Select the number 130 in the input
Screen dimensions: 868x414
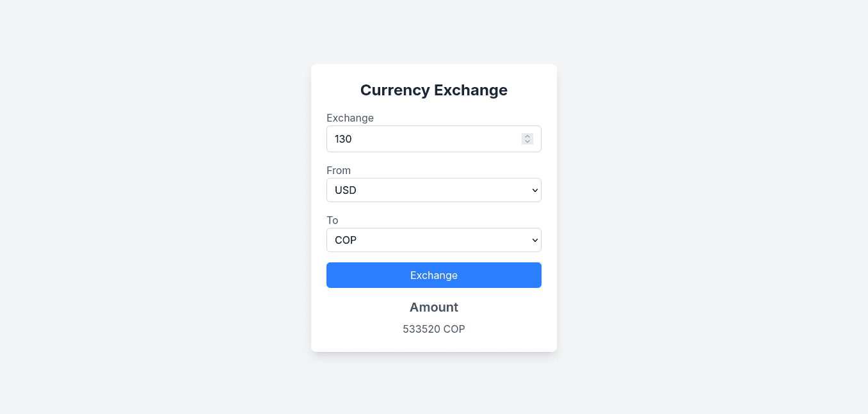(x=343, y=139)
